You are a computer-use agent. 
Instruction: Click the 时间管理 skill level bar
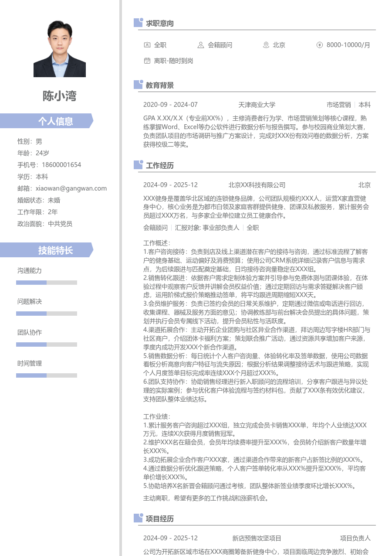[47, 375]
